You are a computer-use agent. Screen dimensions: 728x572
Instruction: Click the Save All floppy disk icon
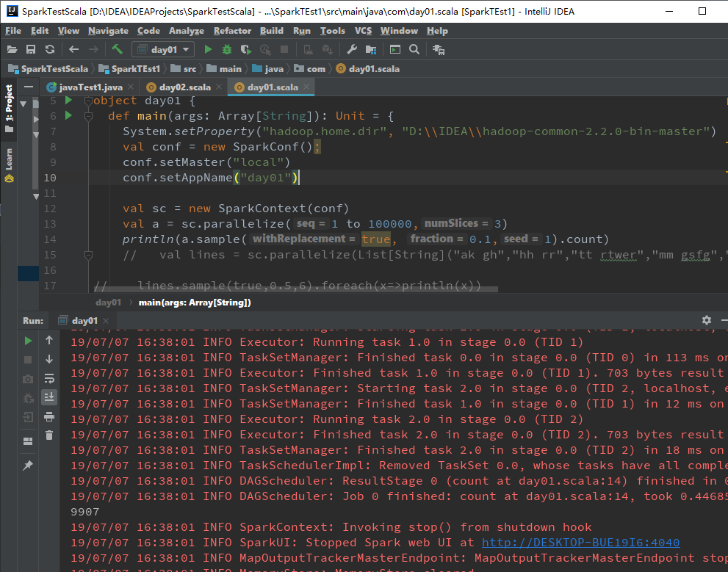click(x=31, y=50)
